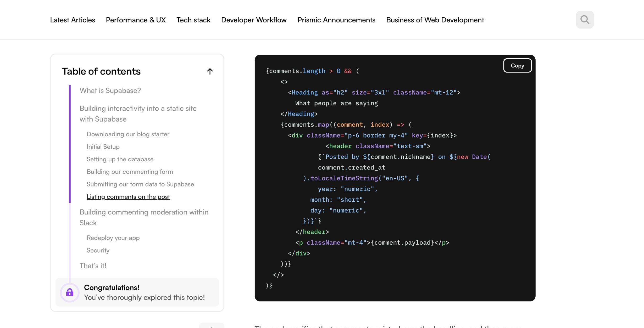Viewport: 644px width, 328px height.
Task: Go to Building interactivity into a static site
Action: [138, 114]
